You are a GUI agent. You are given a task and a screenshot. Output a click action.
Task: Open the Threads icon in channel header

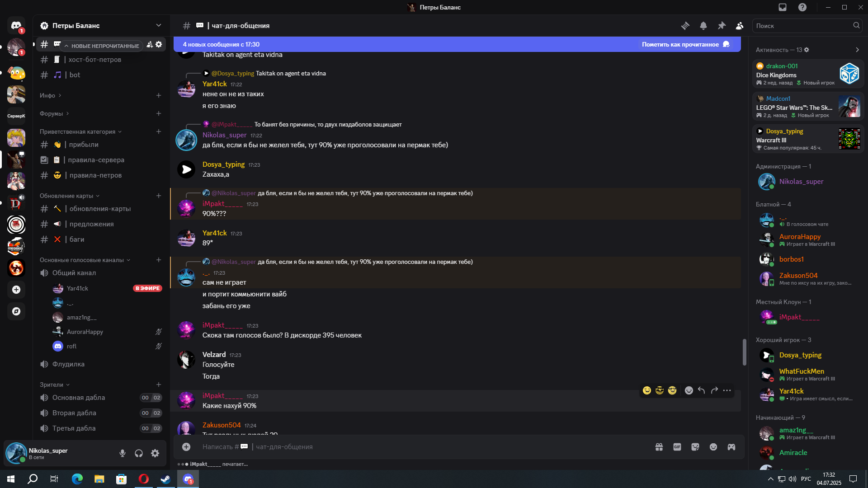685,26
